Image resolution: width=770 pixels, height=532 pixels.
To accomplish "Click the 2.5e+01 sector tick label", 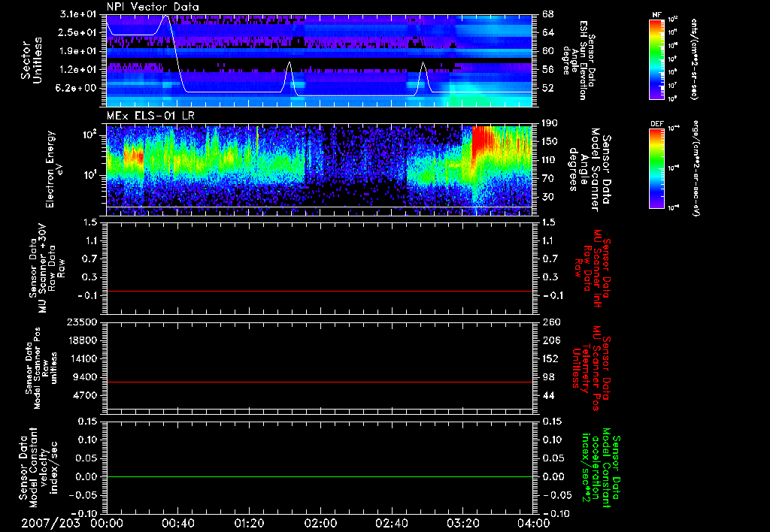I will tap(78, 32).
